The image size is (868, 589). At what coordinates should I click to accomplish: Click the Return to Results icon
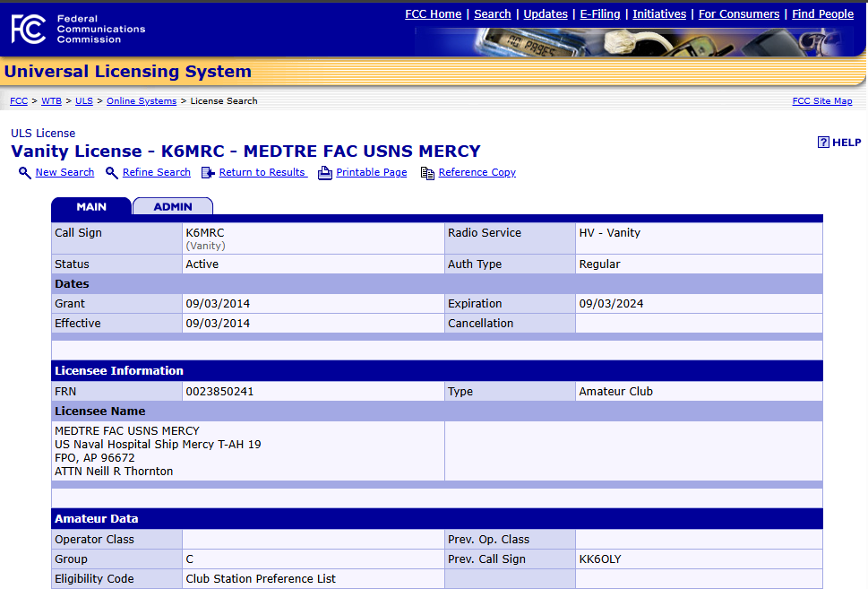coord(207,172)
